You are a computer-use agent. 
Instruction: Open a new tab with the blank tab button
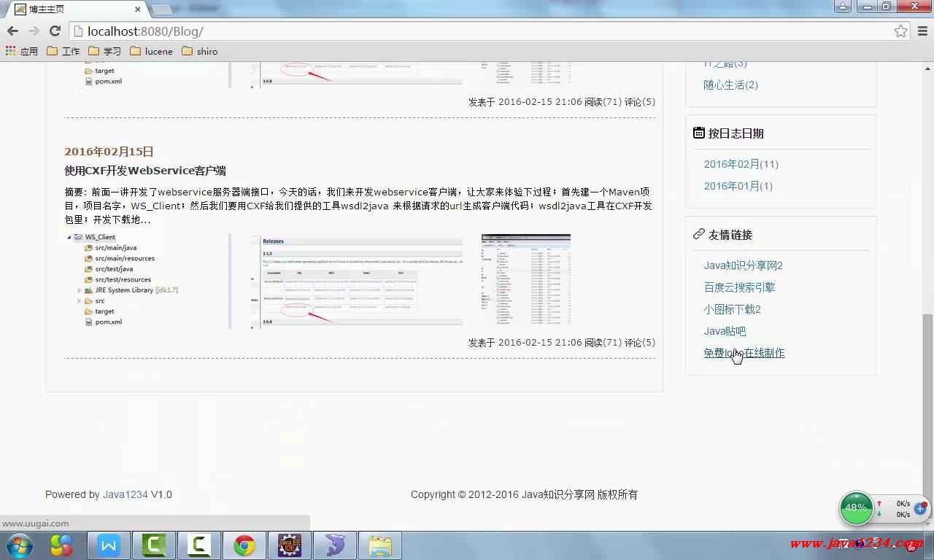click(162, 9)
